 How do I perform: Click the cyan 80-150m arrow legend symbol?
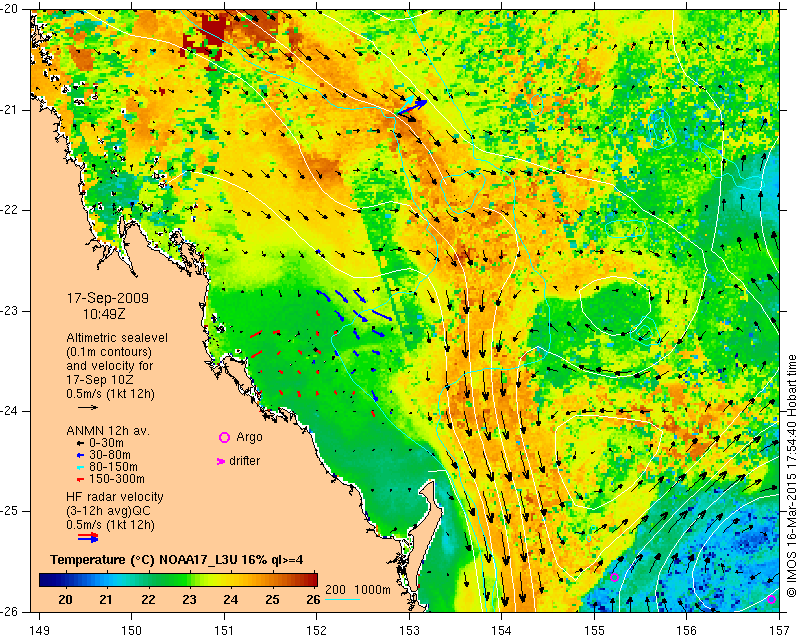[80, 467]
